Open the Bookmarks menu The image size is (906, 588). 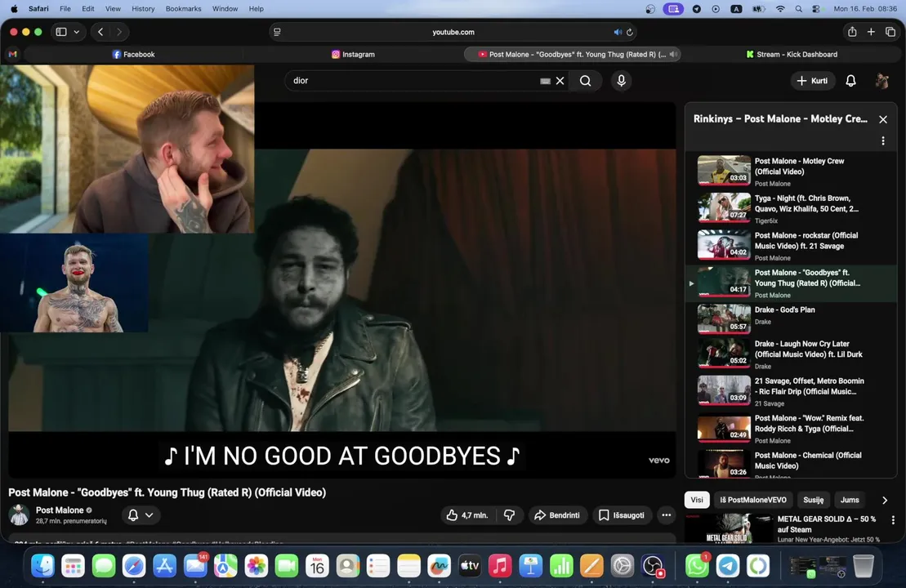tap(183, 9)
